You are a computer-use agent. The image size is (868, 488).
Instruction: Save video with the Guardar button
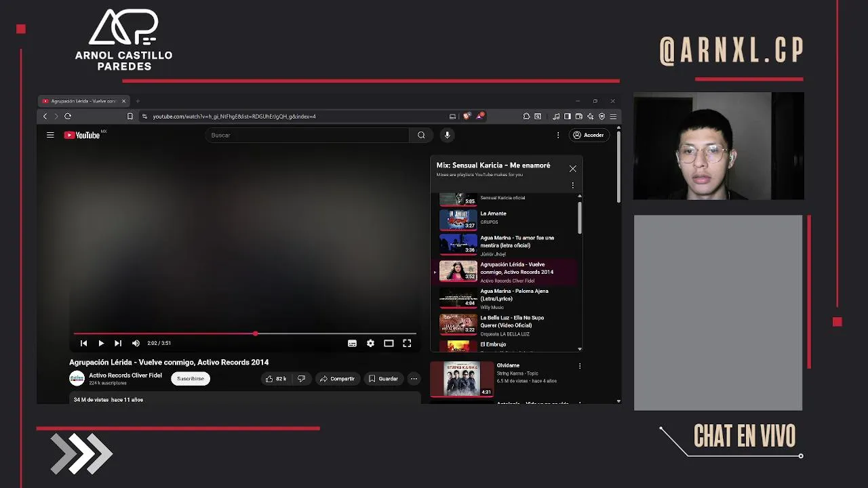pyautogui.click(x=383, y=379)
